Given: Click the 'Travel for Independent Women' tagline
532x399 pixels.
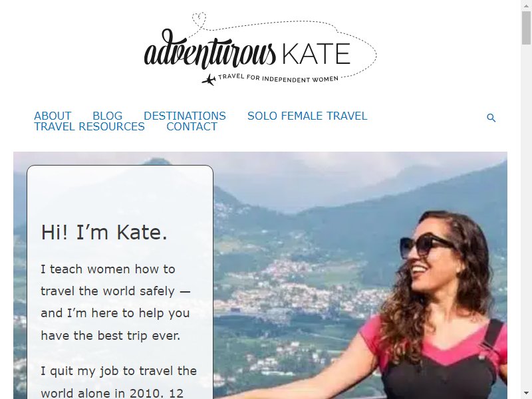Looking at the screenshot, I should [x=278, y=78].
